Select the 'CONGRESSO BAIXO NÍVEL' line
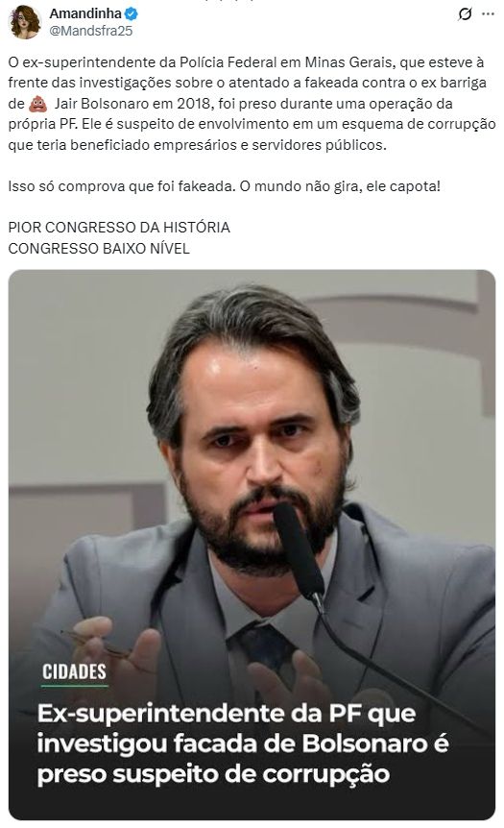504x828 pixels. 99,248
